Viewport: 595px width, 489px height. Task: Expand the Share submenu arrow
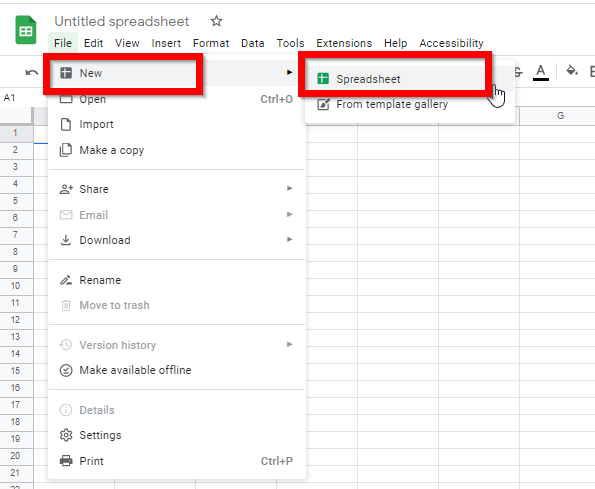(290, 188)
